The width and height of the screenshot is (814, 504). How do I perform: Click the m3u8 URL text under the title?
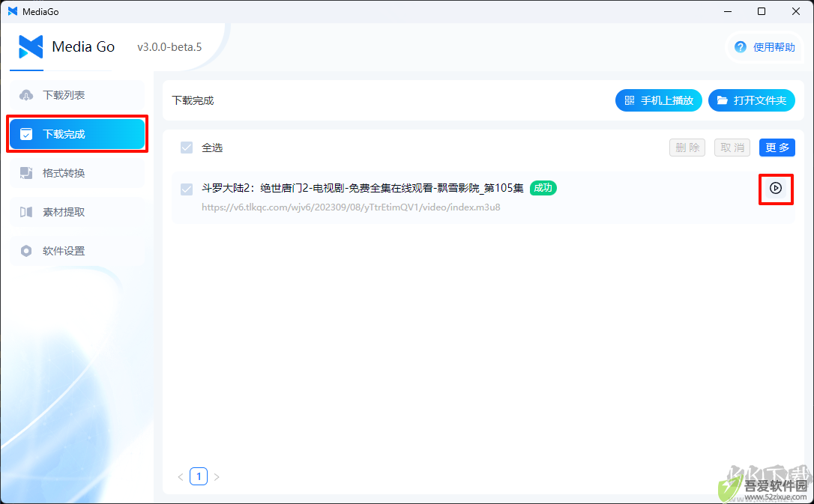click(x=351, y=207)
